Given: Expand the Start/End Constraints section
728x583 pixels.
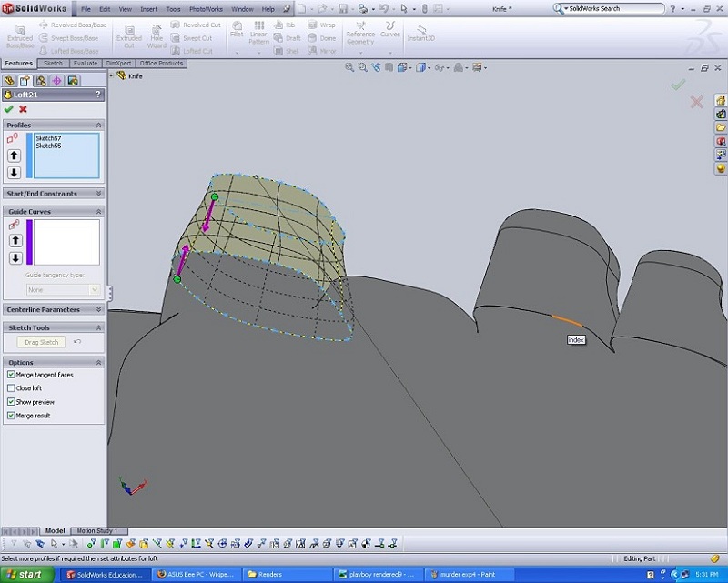Looking at the screenshot, I should point(98,194).
